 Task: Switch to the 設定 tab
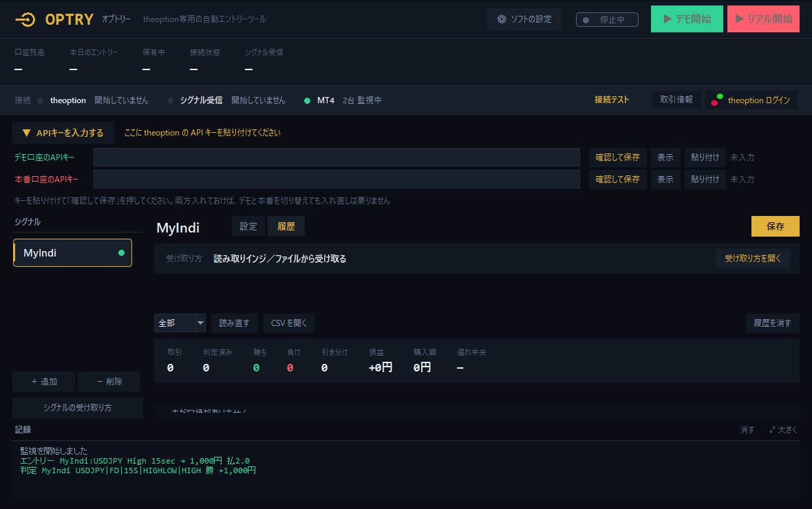(x=248, y=226)
